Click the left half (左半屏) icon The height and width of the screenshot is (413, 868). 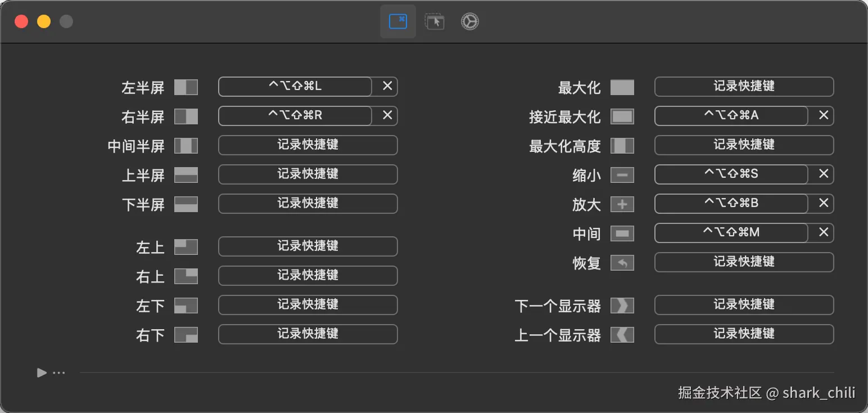coord(186,87)
